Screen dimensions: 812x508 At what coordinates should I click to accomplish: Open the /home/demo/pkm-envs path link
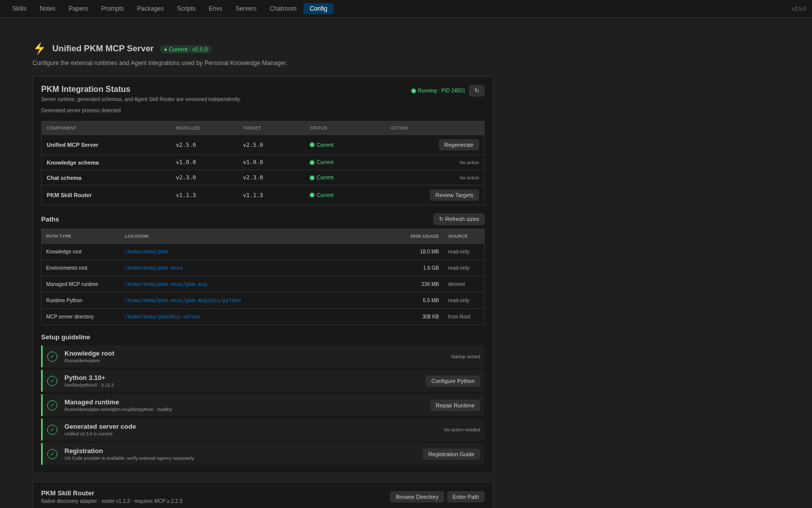pos(154,268)
